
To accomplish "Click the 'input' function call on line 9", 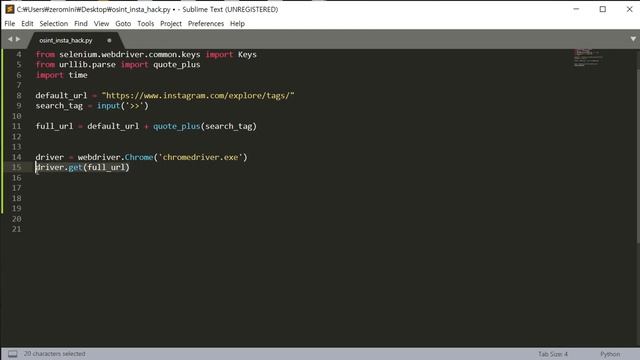I will tap(109, 106).
